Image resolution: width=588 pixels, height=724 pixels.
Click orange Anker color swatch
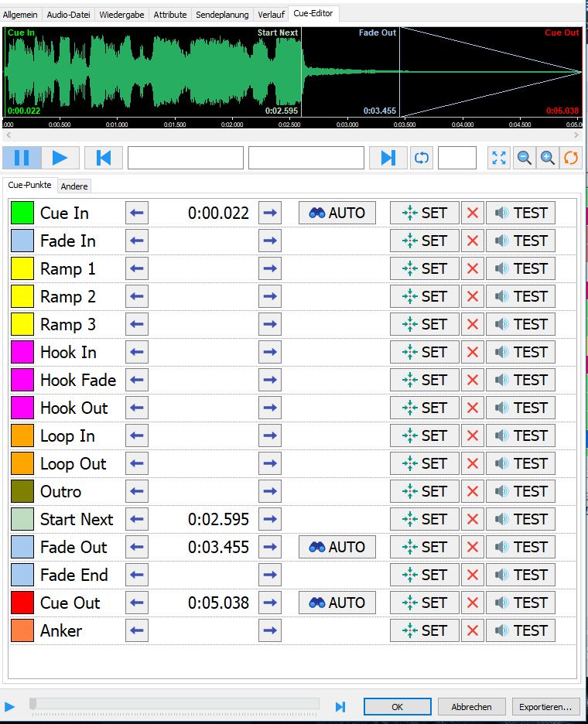pos(22,630)
